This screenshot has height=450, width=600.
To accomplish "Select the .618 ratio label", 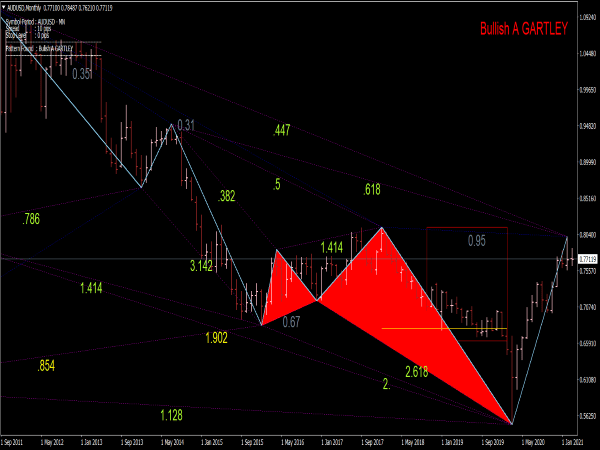I will 372,189.
